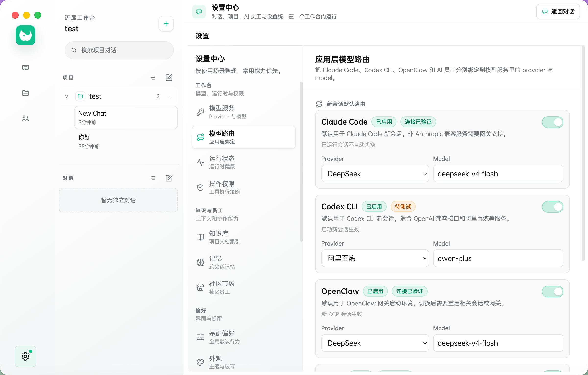
Task: Click the activity icon for 运行状态
Action: pos(200,162)
